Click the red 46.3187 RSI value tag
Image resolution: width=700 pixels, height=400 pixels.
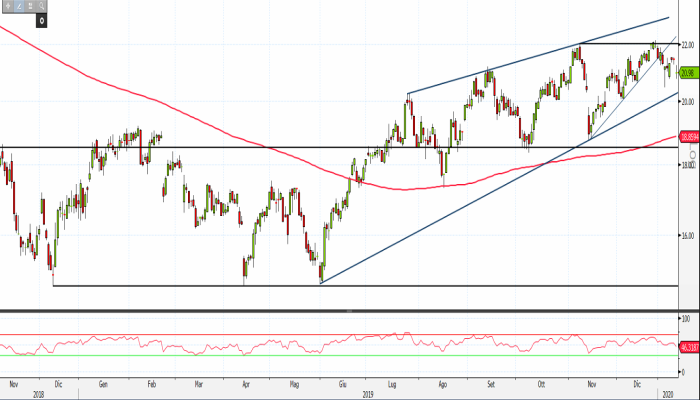[689, 347]
